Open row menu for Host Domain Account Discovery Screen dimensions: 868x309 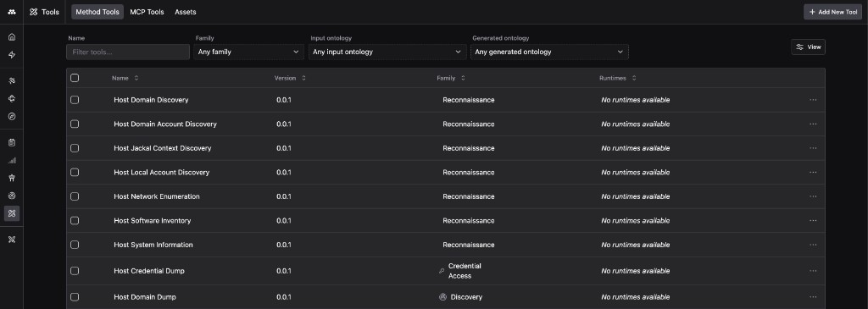pos(813,124)
